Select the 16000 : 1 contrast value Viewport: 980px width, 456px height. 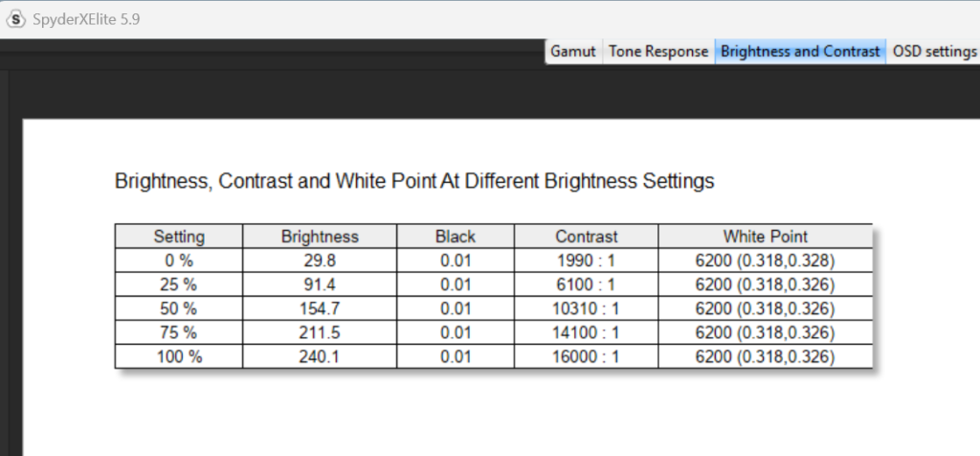(586, 356)
